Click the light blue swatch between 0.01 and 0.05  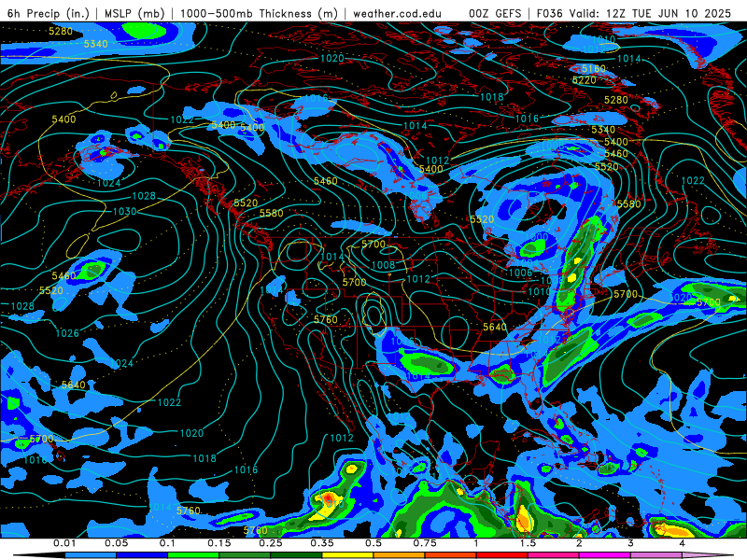tap(91, 555)
